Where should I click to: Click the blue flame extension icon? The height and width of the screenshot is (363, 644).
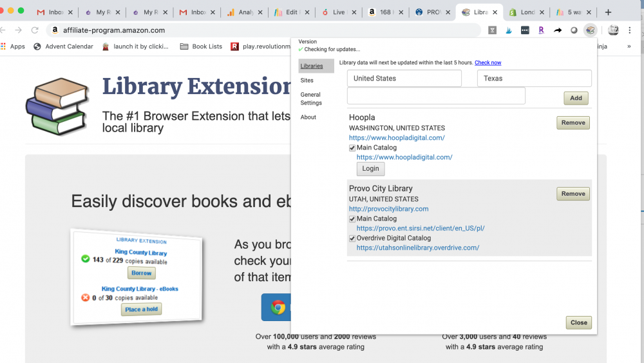pyautogui.click(x=509, y=30)
